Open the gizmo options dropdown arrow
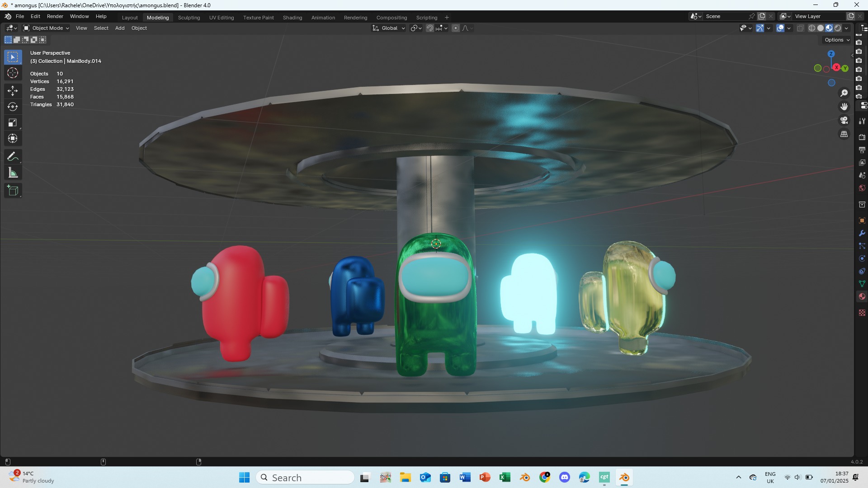This screenshot has height=488, width=868. coord(769,28)
